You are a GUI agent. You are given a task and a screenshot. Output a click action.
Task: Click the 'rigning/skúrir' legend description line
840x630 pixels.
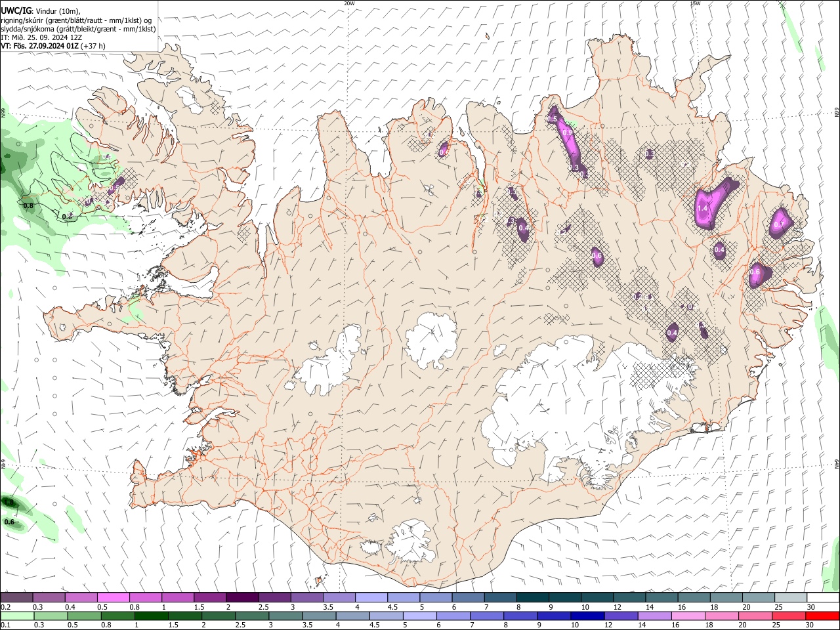pos(75,20)
